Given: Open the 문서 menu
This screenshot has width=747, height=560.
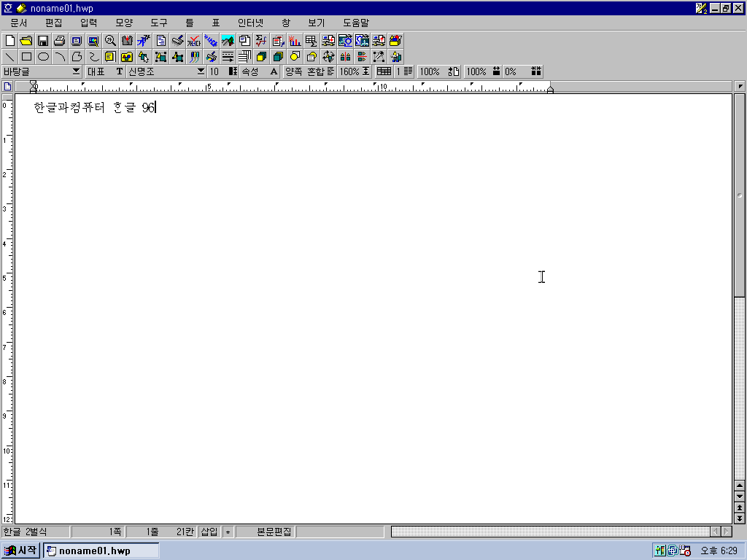Looking at the screenshot, I should (19, 23).
